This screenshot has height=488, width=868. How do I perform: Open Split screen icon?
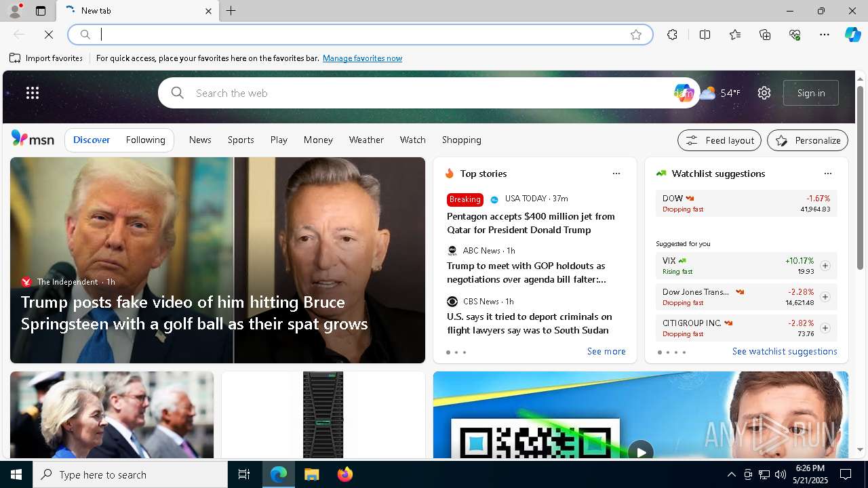[705, 35]
